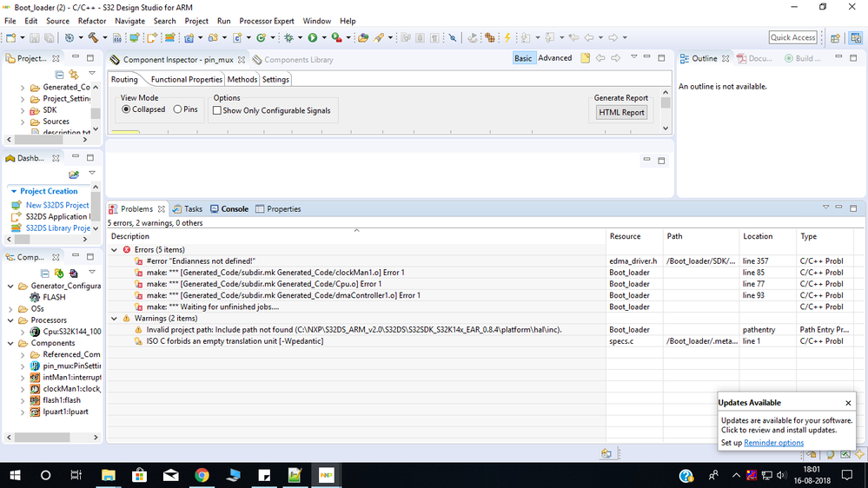Click the New S32DS Project toolbar icon
Screen dimensions: 868x488
pyautogui.click(x=134, y=37)
